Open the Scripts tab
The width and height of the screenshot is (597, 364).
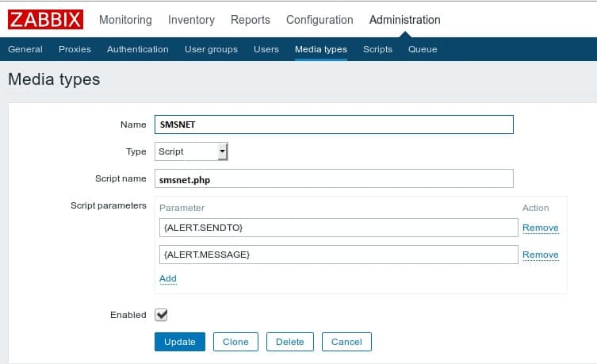377,49
